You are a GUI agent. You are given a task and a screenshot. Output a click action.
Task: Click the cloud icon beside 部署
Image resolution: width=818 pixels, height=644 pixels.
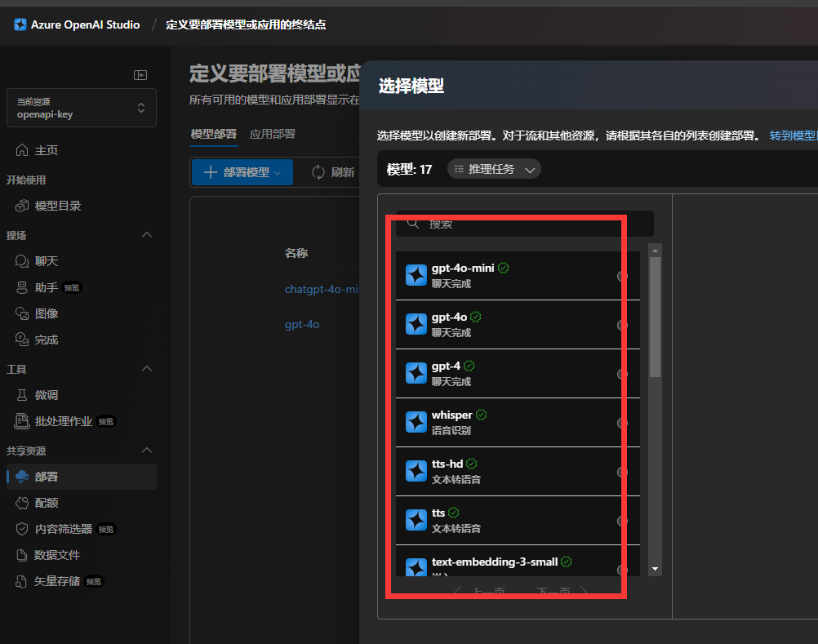[x=22, y=477]
